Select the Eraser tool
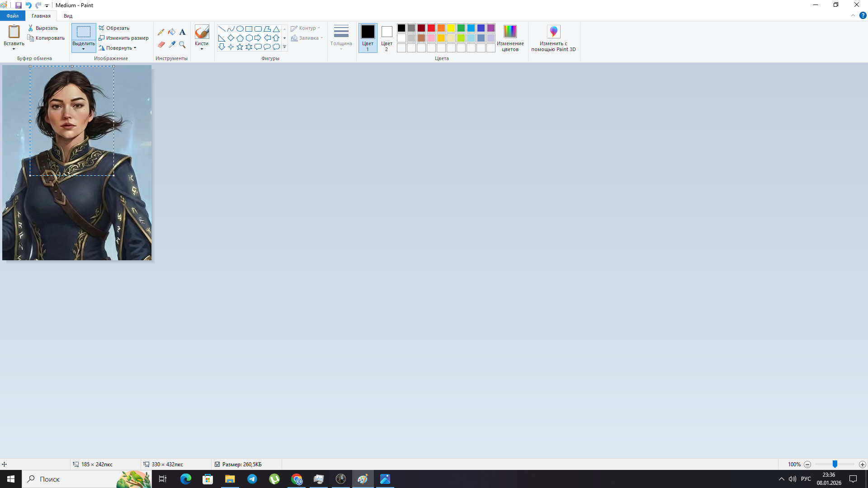 pyautogui.click(x=161, y=44)
